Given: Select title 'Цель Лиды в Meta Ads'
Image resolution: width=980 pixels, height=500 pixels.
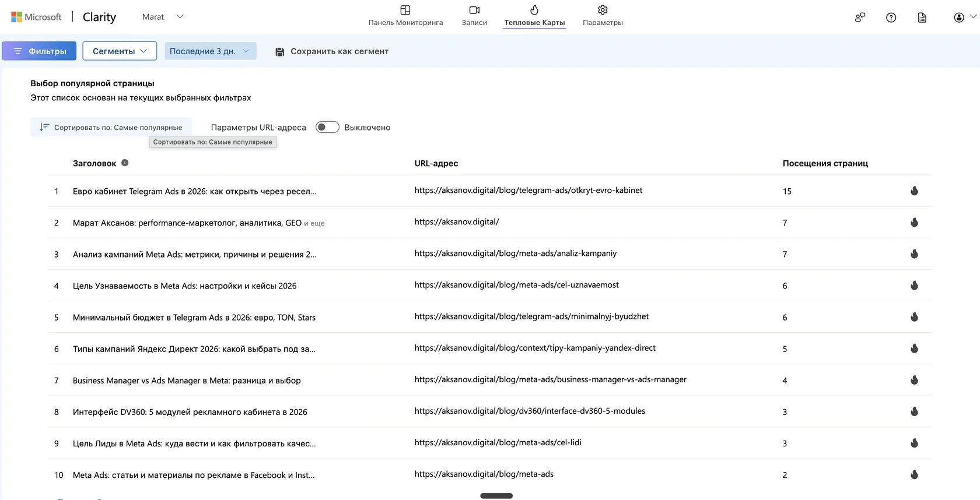Looking at the screenshot, I should click(x=194, y=443).
